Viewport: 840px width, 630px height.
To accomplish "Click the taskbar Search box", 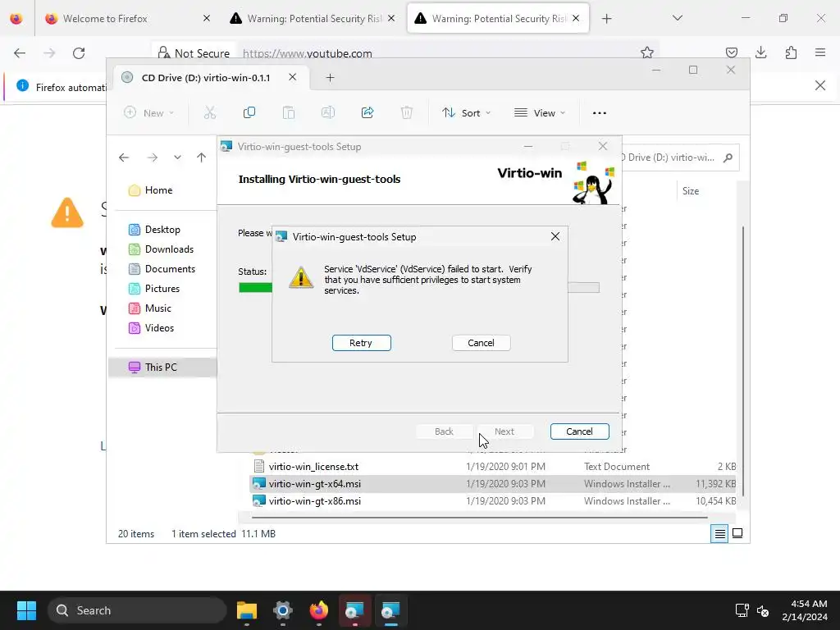I will click(137, 610).
